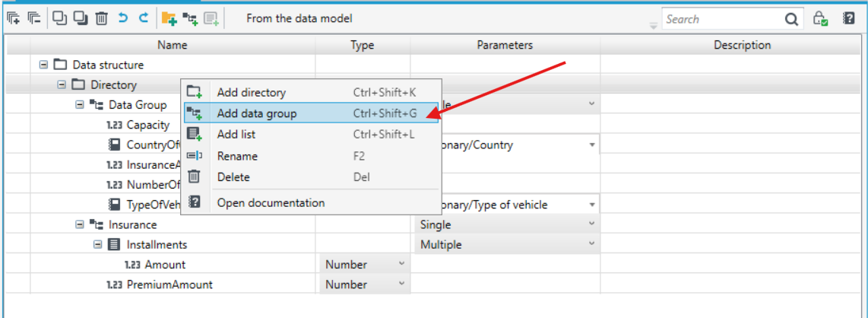The height and width of the screenshot is (318, 868).
Task: Click the Add directory folder icon in toolbar
Action: (x=169, y=19)
